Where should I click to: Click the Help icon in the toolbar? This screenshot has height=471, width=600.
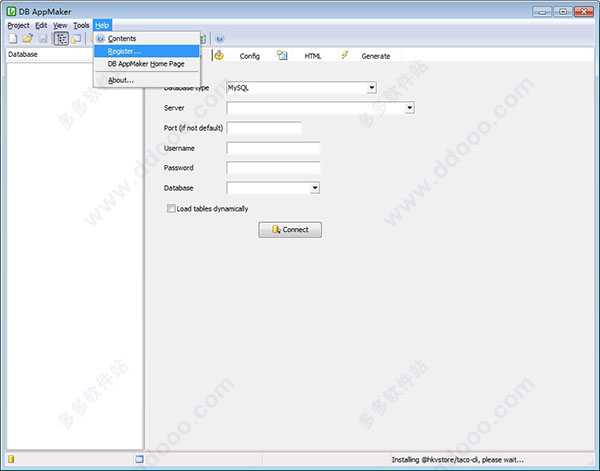coord(220,39)
